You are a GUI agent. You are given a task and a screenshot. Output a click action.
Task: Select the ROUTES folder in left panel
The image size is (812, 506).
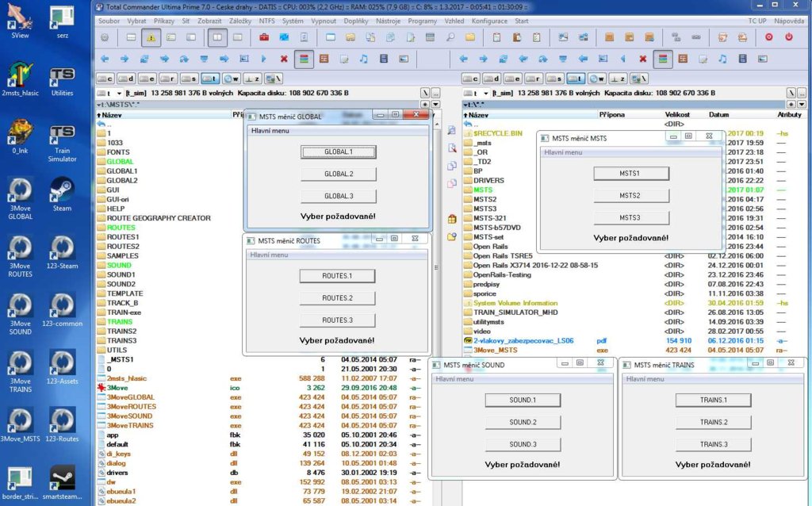(x=121, y=228)
